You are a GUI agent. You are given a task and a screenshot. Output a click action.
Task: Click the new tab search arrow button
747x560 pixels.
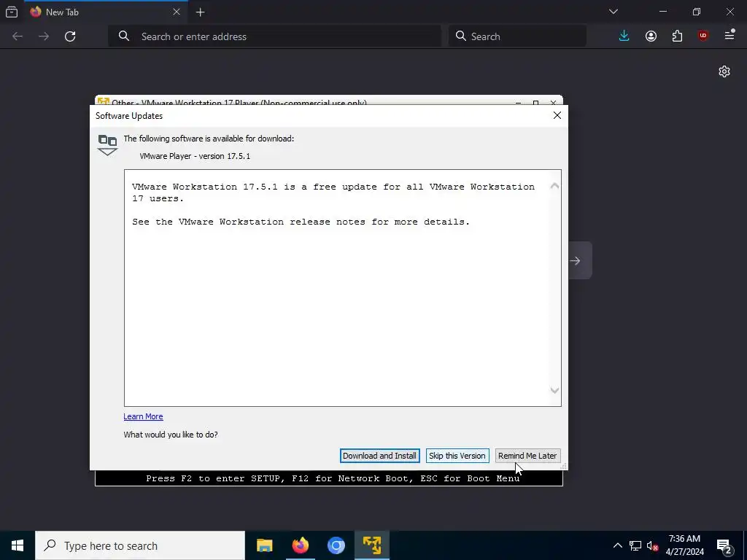click(x=576, y=261)
